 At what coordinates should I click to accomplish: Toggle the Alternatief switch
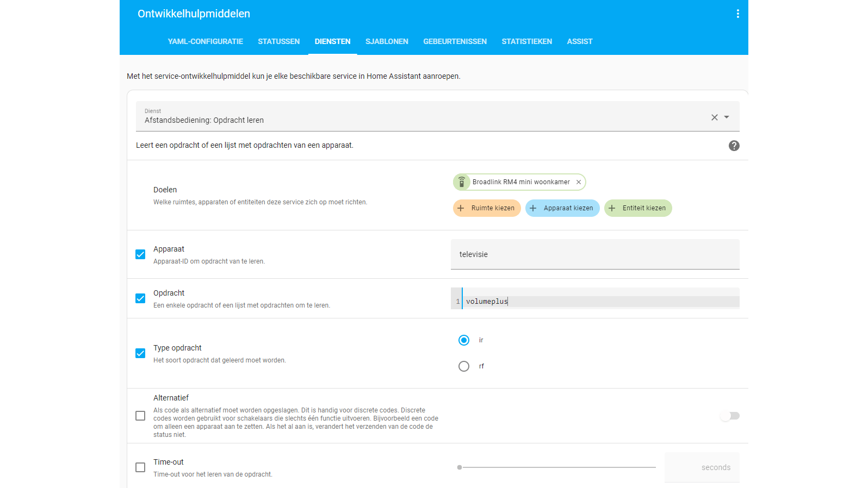pos(730,416)
